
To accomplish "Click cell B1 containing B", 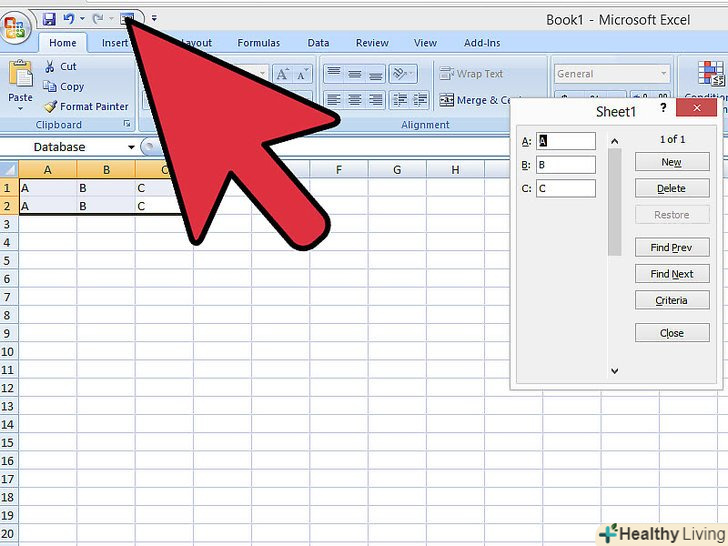I will click(x=106, y=188).
